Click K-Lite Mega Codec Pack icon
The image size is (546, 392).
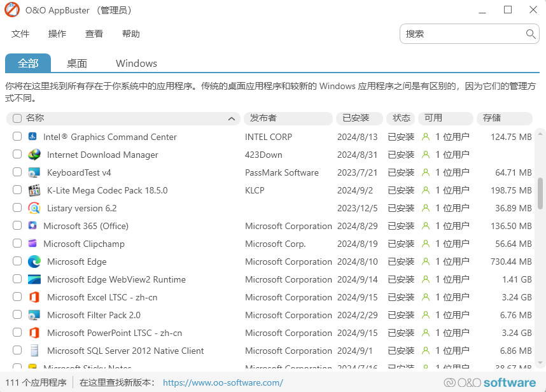pyautogui.click(x=34, y=190)
